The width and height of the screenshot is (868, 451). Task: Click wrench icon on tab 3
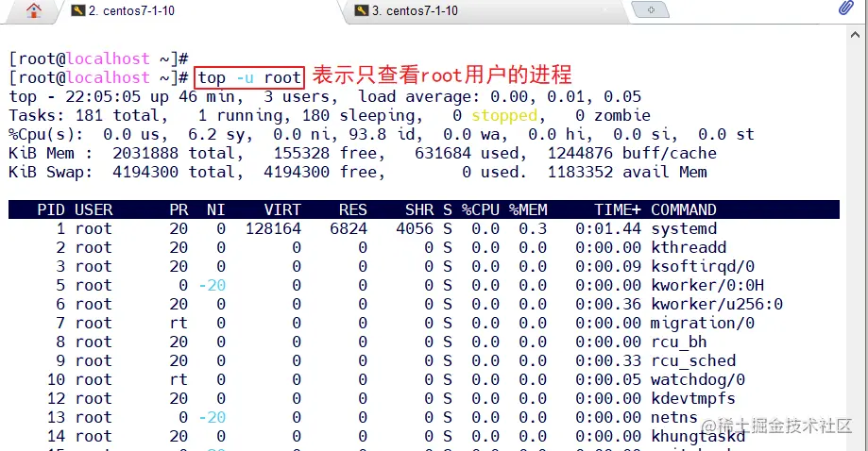pos(362,10)
